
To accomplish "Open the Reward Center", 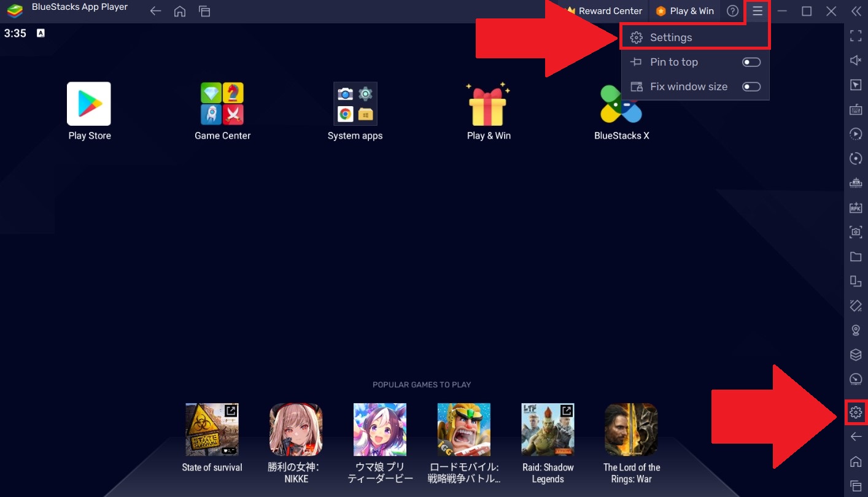I will pos(603,10).
